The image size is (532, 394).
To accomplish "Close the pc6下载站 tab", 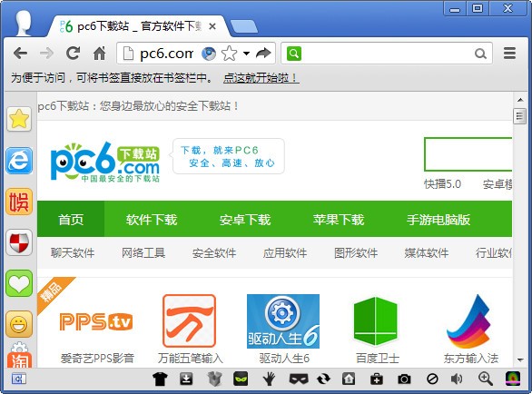I will point(212,26).
